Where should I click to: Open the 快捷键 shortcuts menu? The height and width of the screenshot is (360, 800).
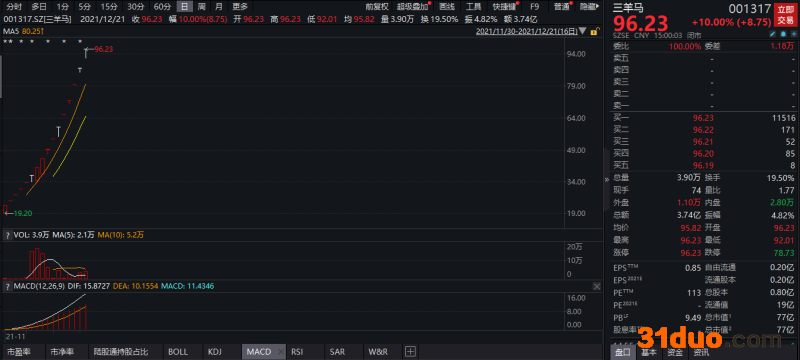(x=504, y=7)
